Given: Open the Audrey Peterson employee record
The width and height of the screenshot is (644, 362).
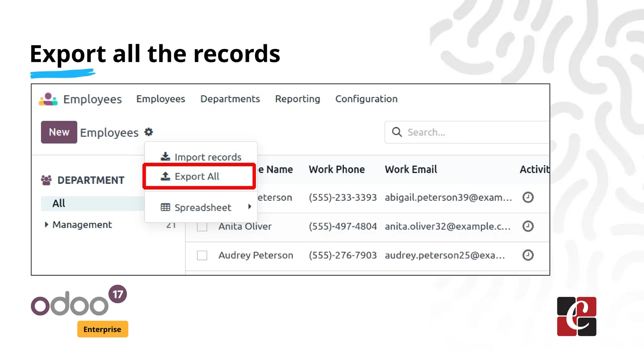Looking at the screenshot, I should click(x=256, y=255).
